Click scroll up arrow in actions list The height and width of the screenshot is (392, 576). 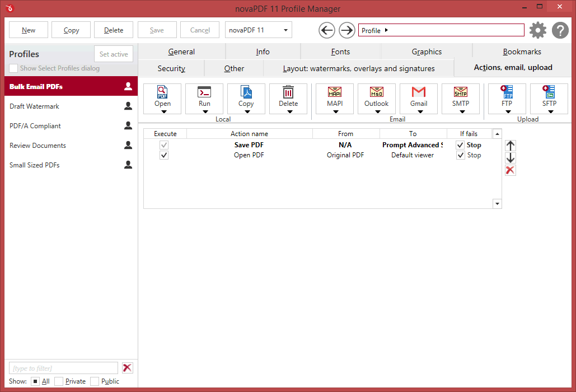click(497, 134)
